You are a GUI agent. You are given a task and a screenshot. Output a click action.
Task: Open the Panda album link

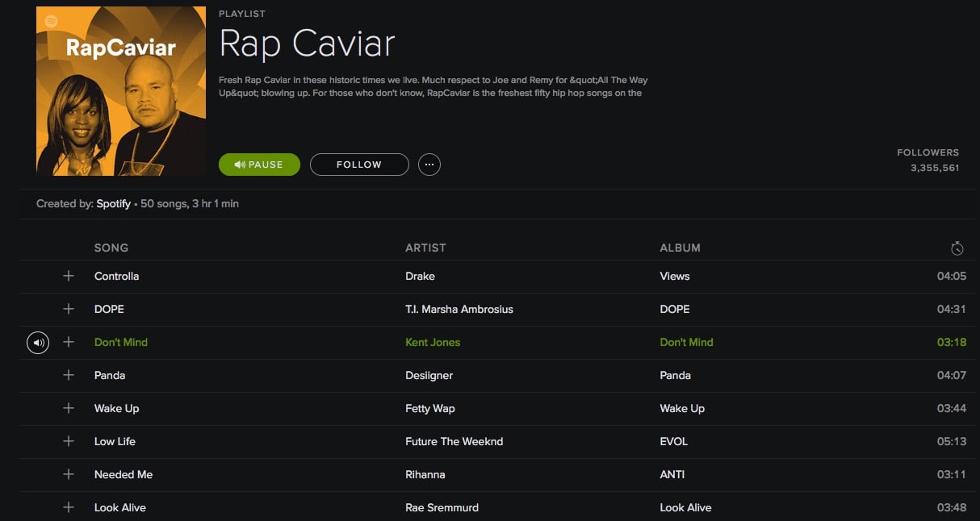[676, 375]
